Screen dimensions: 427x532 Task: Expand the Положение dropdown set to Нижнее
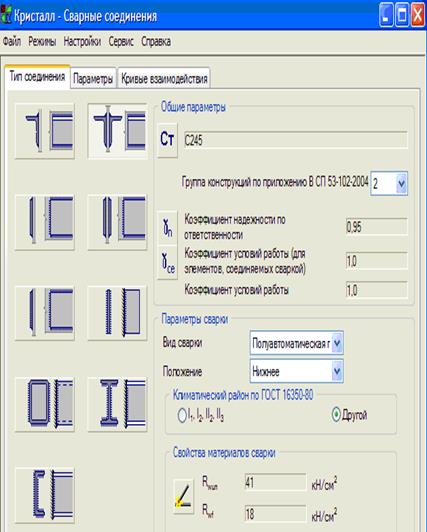click(x=296, y=371)
